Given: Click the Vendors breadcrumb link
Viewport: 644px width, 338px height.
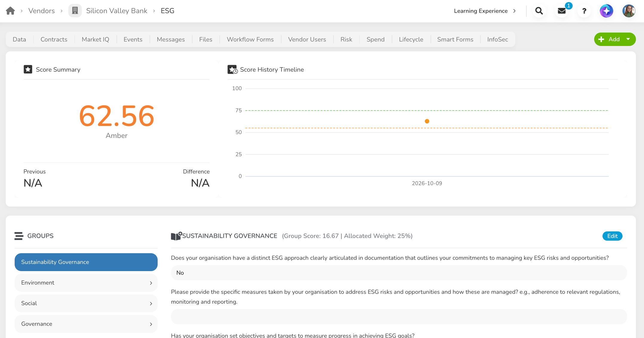Looking at the screenshot, I should click(42, 11).
